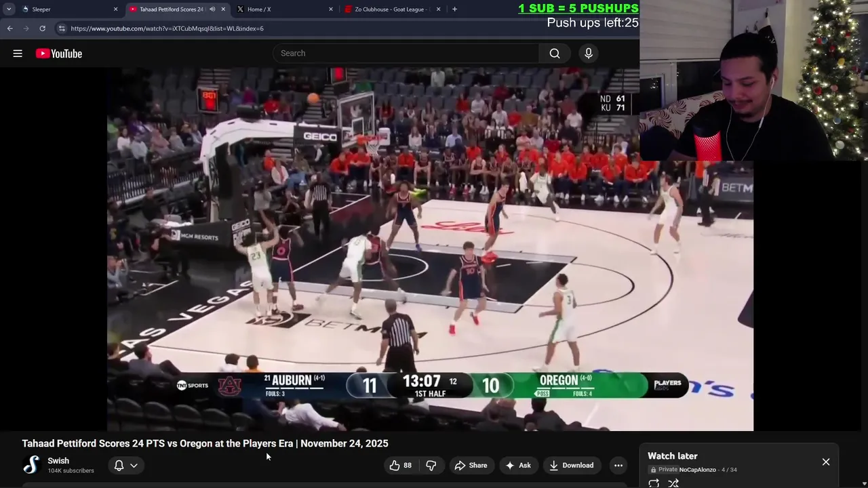Click the magnifier search button
Viewport: 868px width, 488px height.
pos(555,54)
